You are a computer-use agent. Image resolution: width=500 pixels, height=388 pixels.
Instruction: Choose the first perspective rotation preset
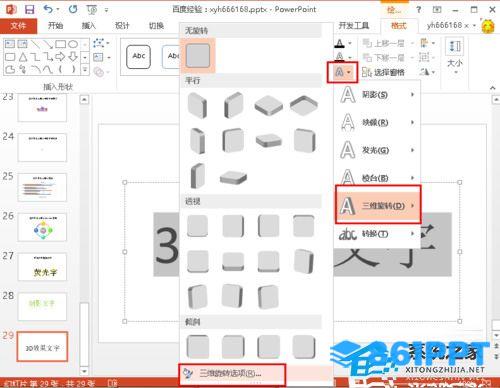(x=197, y=226)
